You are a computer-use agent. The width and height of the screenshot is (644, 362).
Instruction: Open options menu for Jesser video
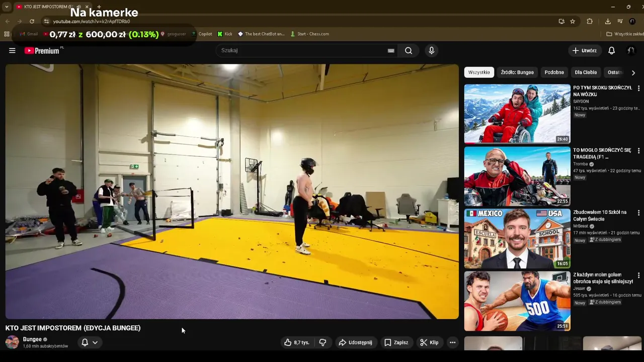(638, 276)
